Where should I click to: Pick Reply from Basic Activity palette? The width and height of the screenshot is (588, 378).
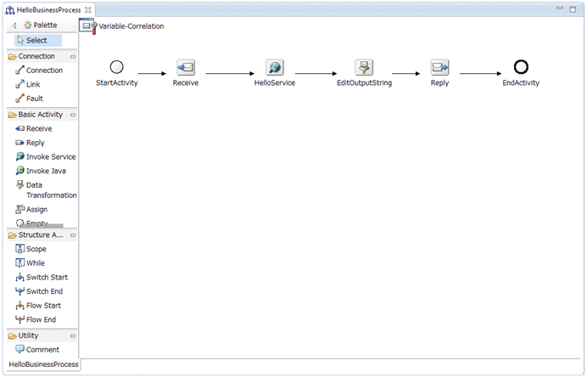pyautogui.click(x=30, y=143)
